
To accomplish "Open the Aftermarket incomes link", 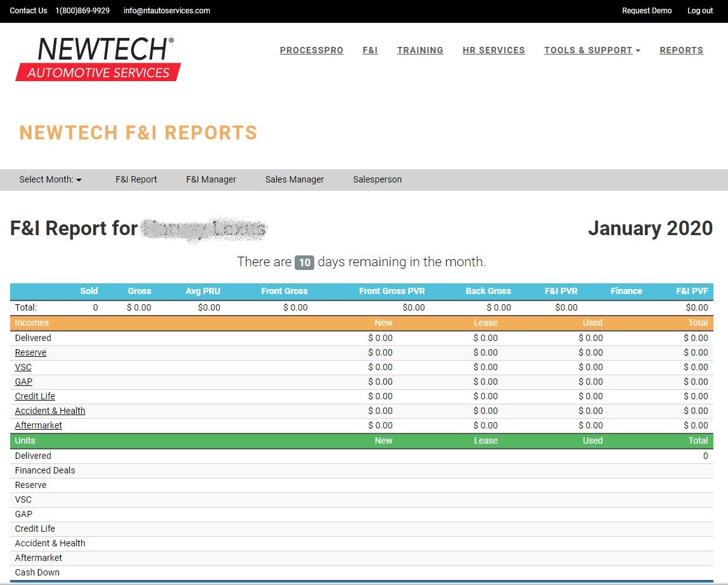I will [39, 425].
